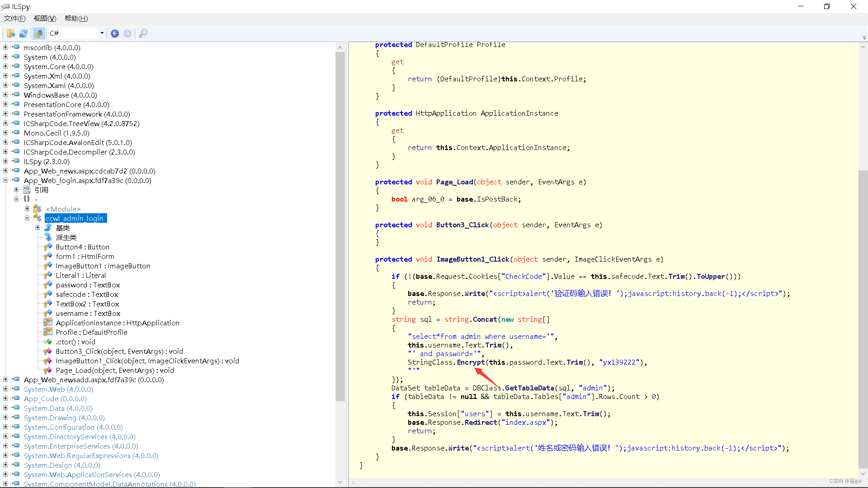
Task: Navigate back with the blue arrow
Action: pos(115,33)
